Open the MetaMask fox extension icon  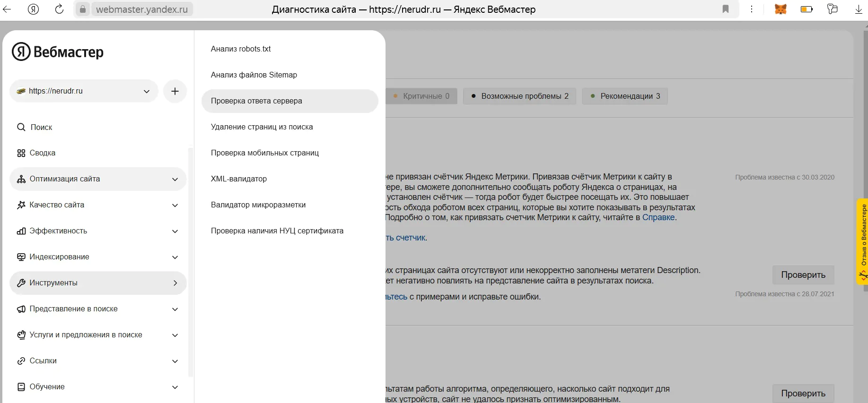780,9
